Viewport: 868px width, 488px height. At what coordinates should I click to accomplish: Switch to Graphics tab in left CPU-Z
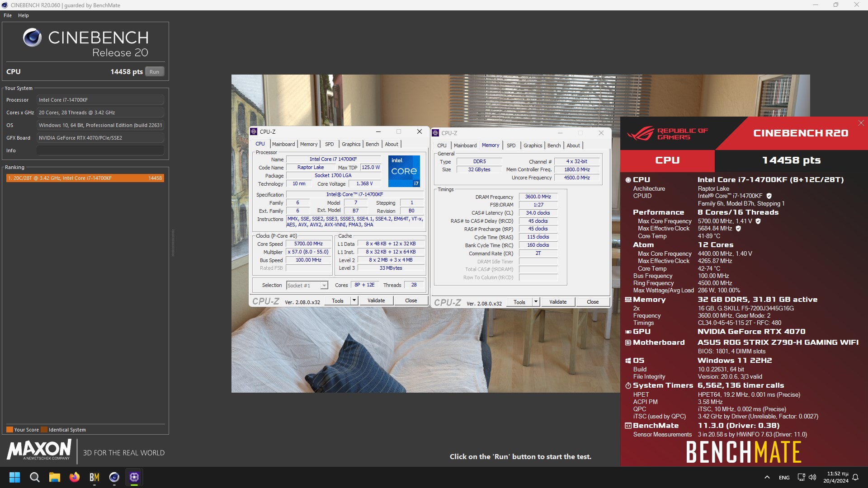click(x=351, y=144)
